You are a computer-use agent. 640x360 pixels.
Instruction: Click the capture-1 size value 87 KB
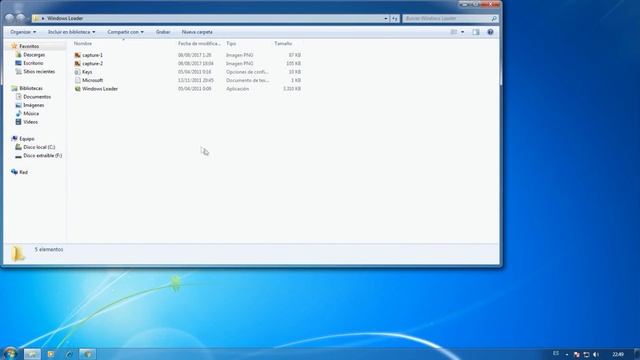295,55
